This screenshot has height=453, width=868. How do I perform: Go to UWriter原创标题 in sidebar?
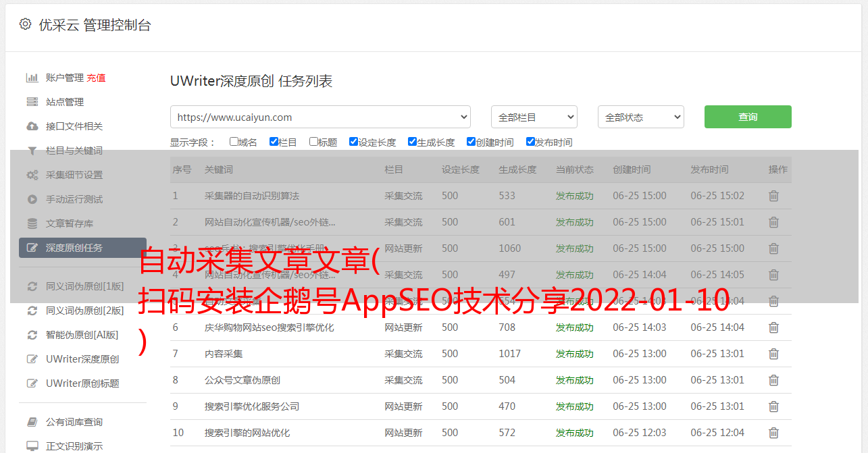click(x=82, y=383)
